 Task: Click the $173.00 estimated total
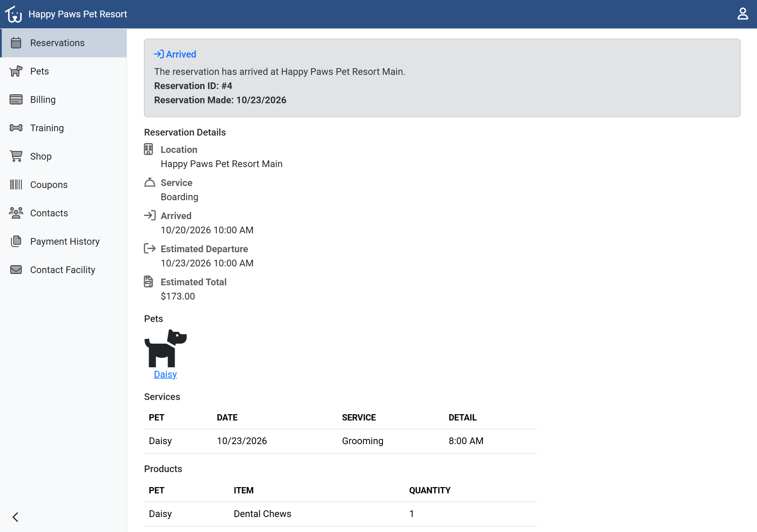point(178,296)
